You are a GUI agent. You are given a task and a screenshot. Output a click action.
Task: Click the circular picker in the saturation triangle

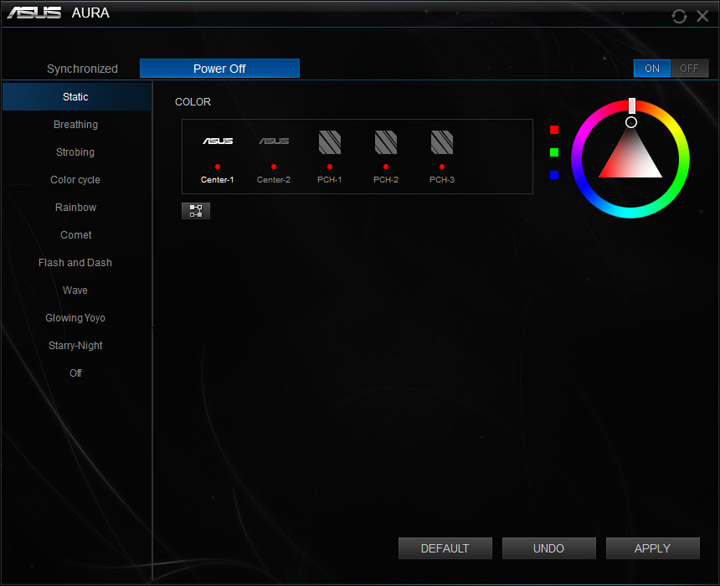click(x=631, y=122)
